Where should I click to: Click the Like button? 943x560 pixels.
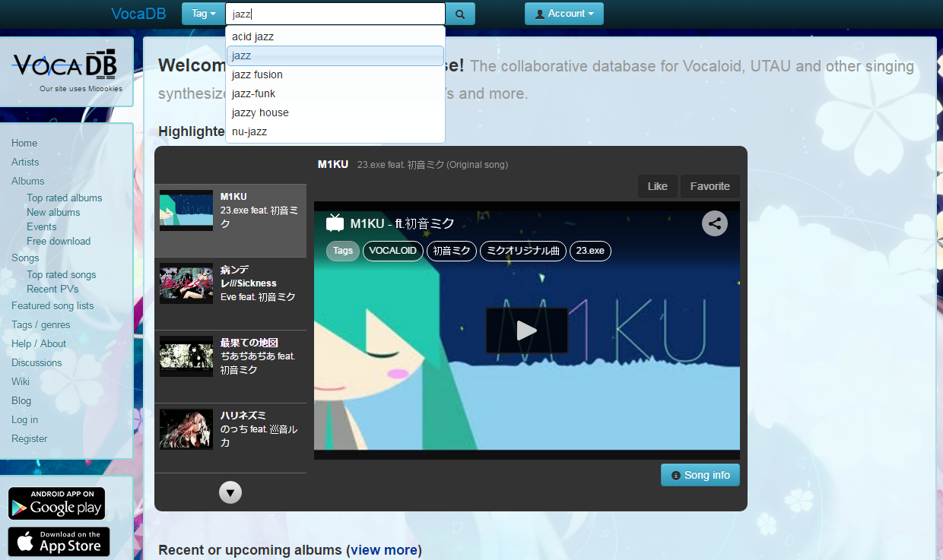pyautogui.click(x=658, y=186)
